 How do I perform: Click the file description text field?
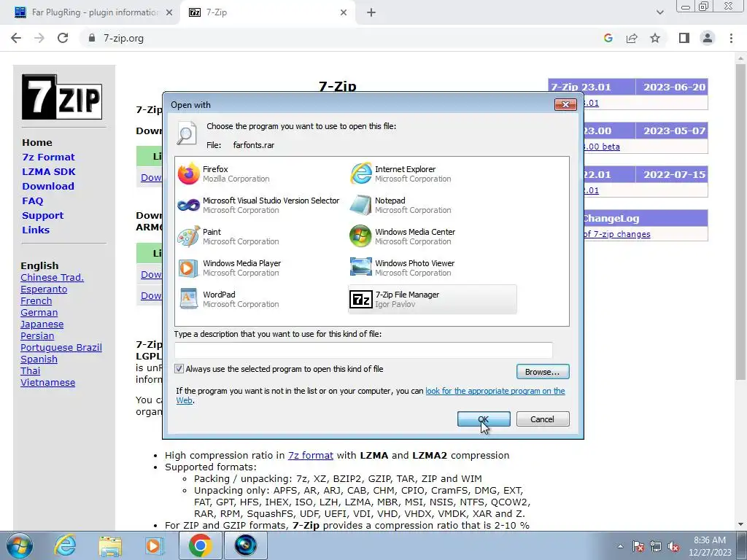tap(363, 350)
